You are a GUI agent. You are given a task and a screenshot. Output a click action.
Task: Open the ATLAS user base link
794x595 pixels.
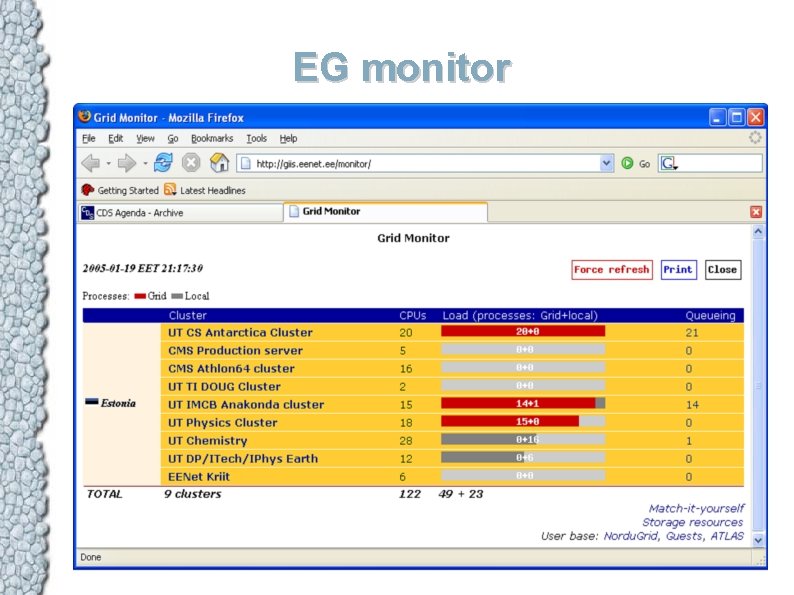(x=727, y=536)
